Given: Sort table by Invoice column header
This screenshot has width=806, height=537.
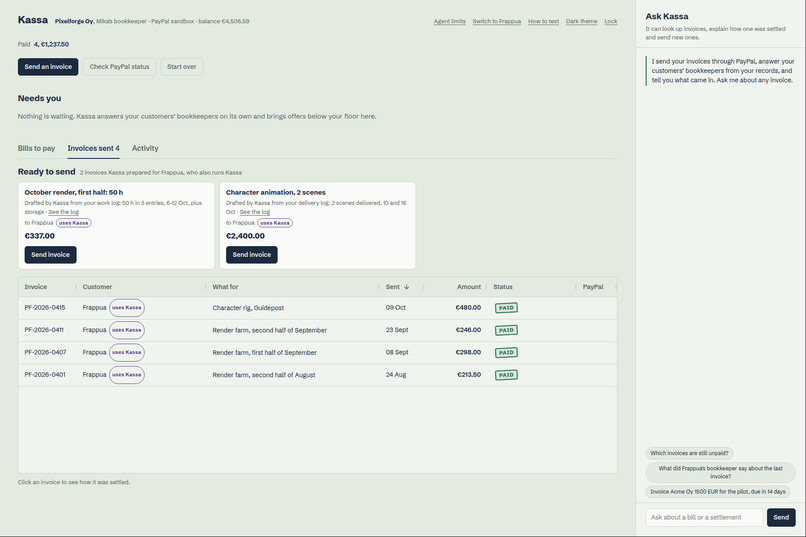Looking at the screenshot, I should pyautogui.click(x=36, y=287).
